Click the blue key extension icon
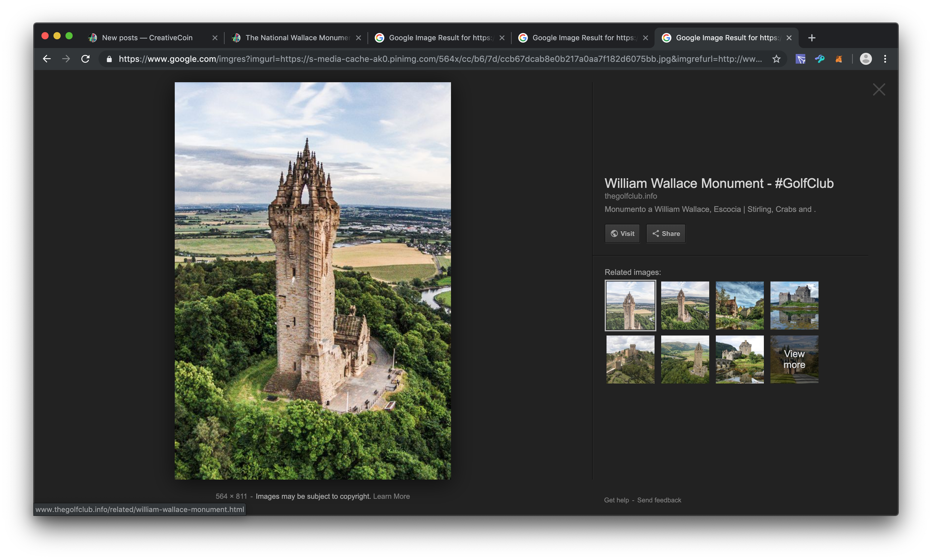The width and height of the screenshot is (932, 560). click(x=819, y=59)
